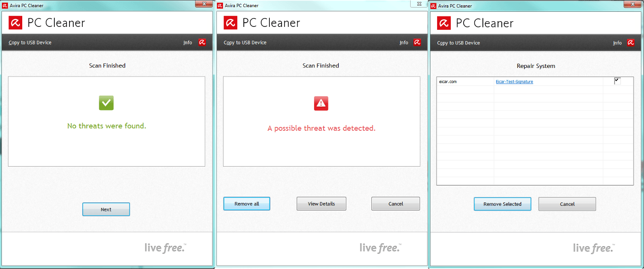
Task: Click Avira icon beside Info in right window
Action: pyautogui.click(x=631, y=42)
